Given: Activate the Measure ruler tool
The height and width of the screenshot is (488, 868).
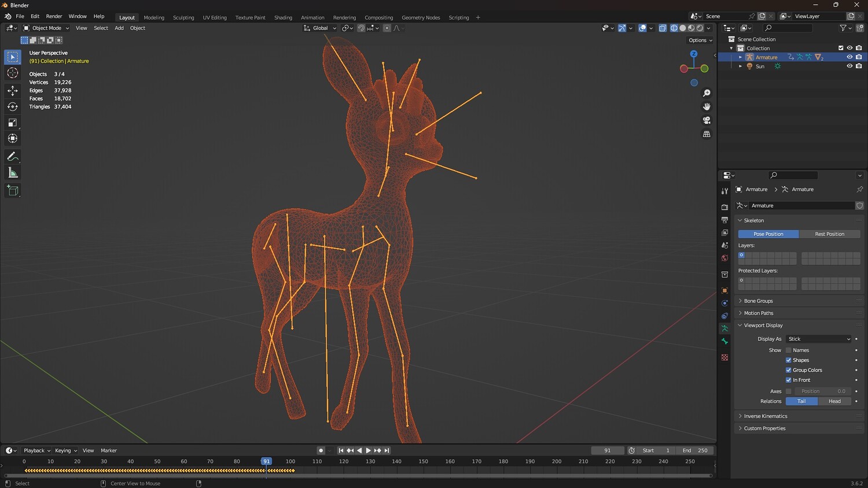Looking at the screenshot, I should point(13,173).
